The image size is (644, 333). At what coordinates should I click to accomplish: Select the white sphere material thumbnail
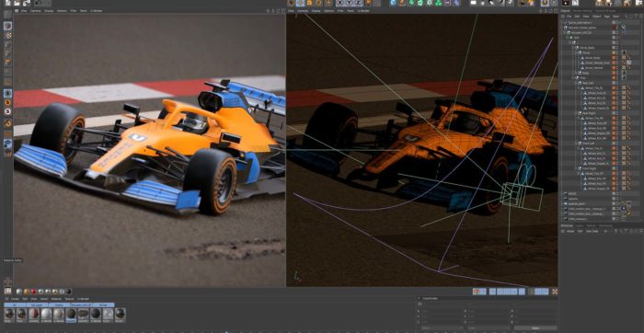coord(46,314)
